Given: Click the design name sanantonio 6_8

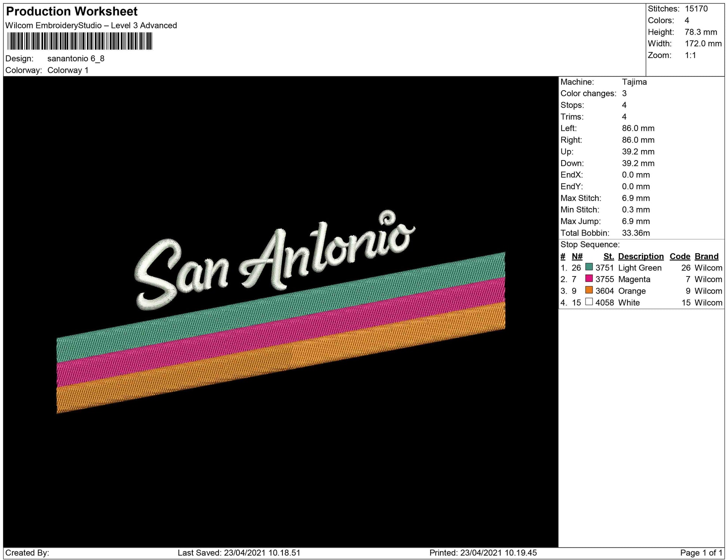Looking at the screenshot, I should tap(76, 59).
